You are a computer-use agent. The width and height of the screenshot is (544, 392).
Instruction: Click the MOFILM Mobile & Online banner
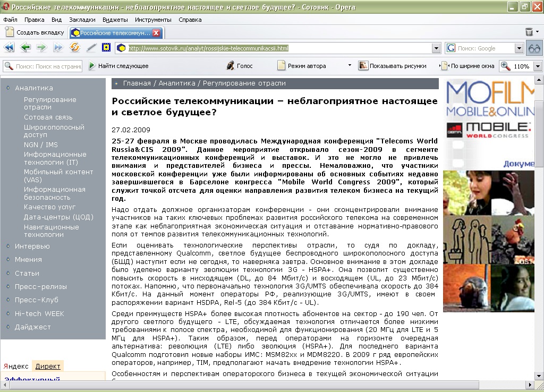[489, 99]
